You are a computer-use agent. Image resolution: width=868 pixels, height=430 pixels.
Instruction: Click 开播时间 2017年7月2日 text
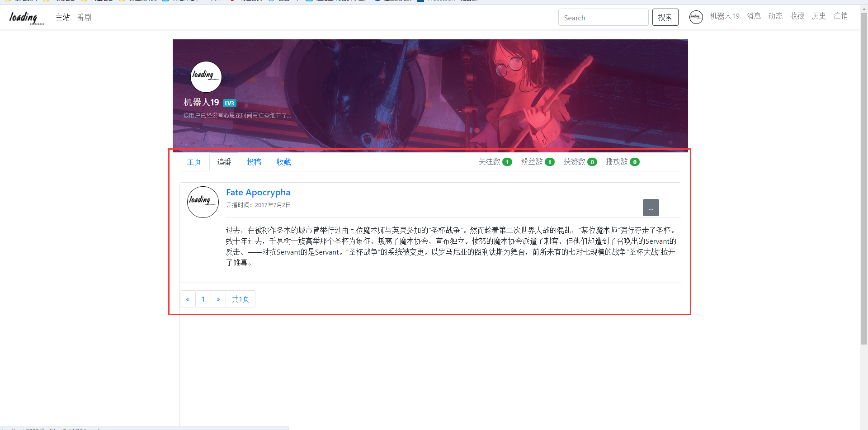pyautogui.click(x=259, y=205)
